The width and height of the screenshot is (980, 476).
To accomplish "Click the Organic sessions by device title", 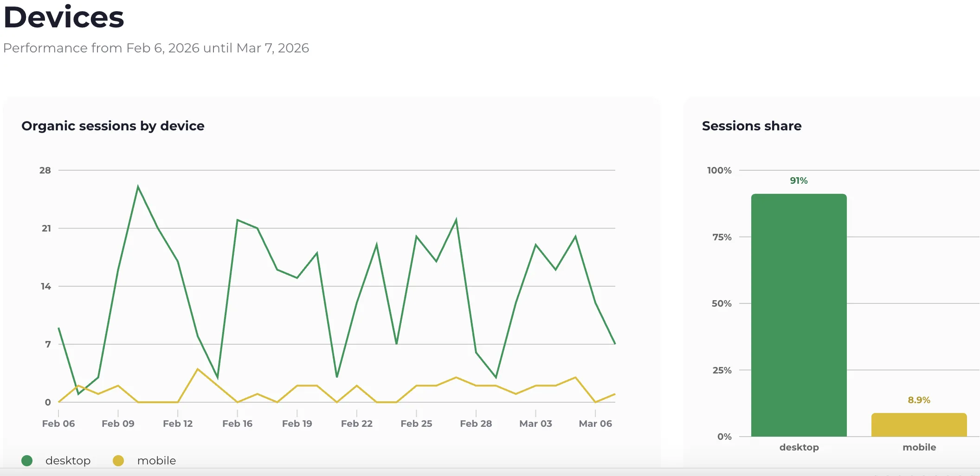I will coord(113,126).
